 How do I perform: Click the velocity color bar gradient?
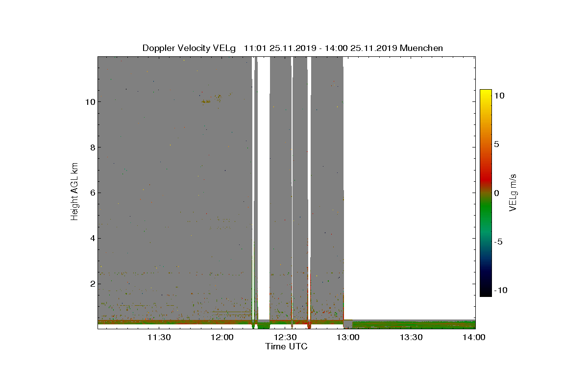pyautogui.click(x=486, y=193)
